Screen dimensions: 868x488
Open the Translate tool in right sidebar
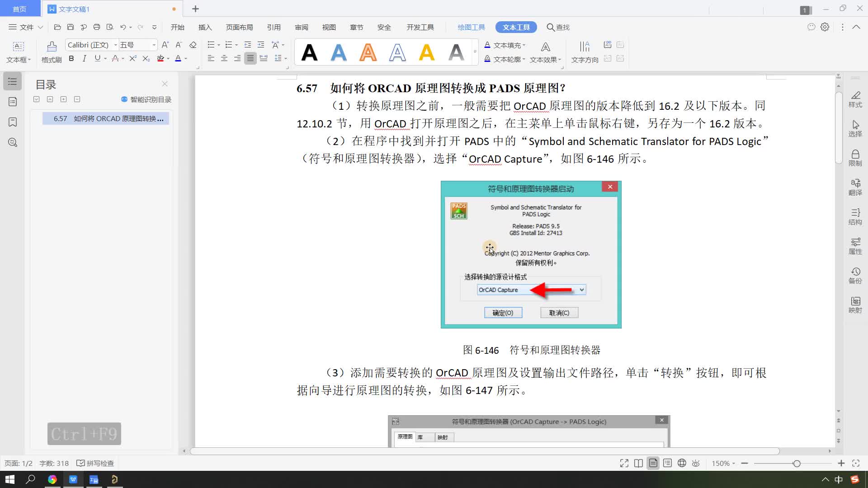pos(855,187)
